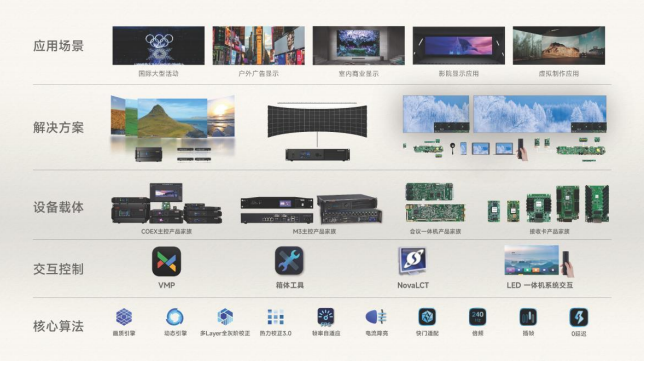Image resolution: width=645 pixels, height=367 pixels.
Task: Click the 接收卡产品家族 caption
Action: 549,232
